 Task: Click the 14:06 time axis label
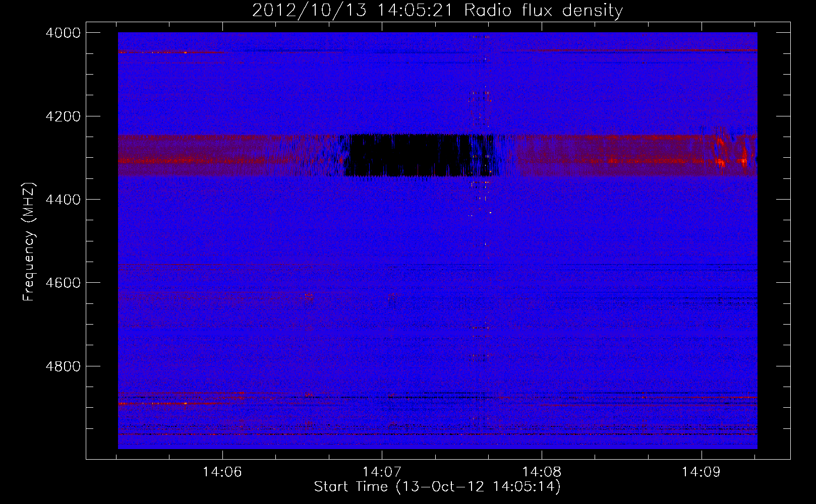[x=222, y=472]
